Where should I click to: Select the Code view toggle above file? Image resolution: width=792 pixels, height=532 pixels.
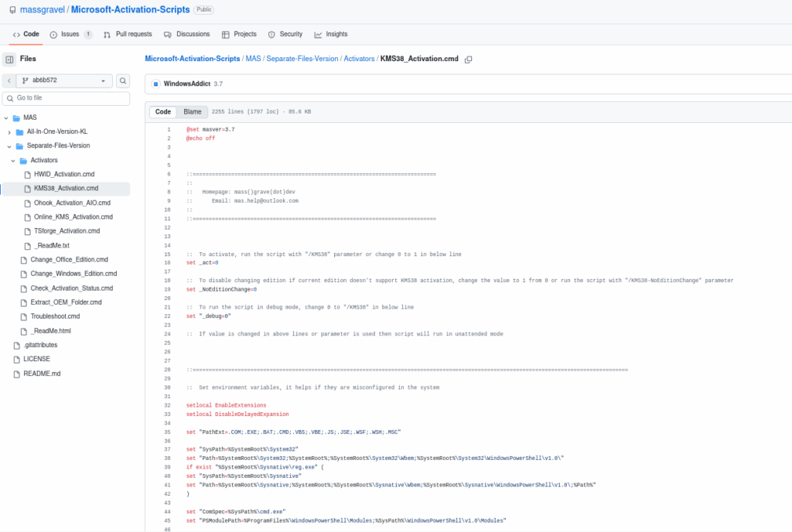click(x=163, y=112)
